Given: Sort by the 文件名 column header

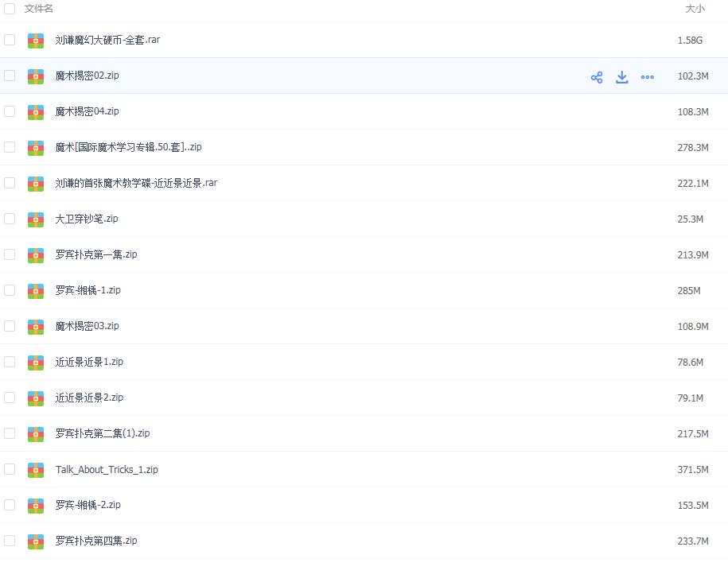Looking at the screenshot, I should (x=38, y=9).
